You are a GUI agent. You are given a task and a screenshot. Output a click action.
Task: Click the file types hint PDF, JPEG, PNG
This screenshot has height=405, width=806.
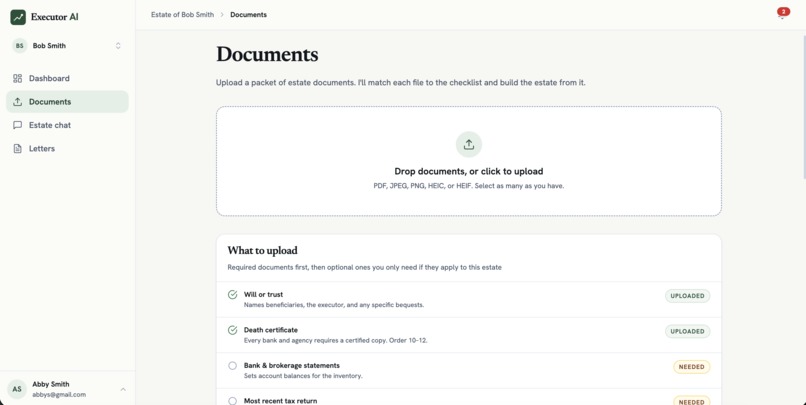point(469,186)
